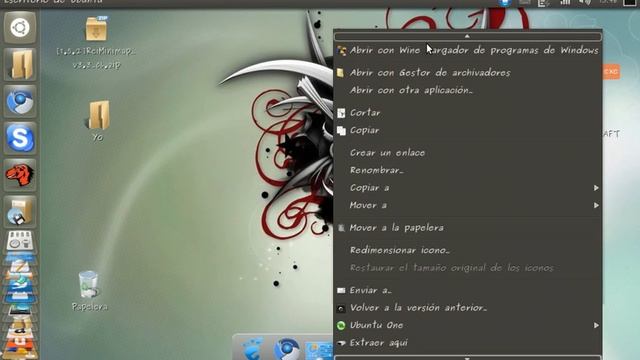This screenshot has width=640, height=360.
Task: Launch Skype from the launcher
Action: pyautogui.click(x=20, y=138)
